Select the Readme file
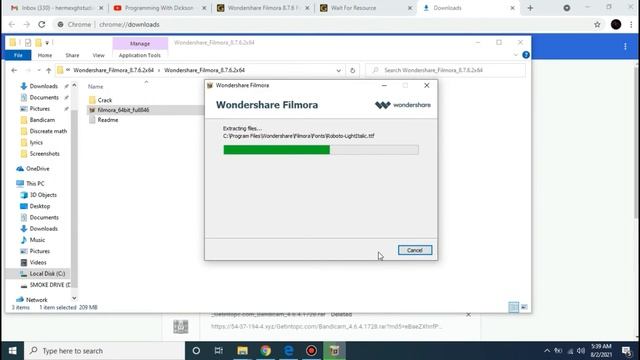 (x=107, y=120)
